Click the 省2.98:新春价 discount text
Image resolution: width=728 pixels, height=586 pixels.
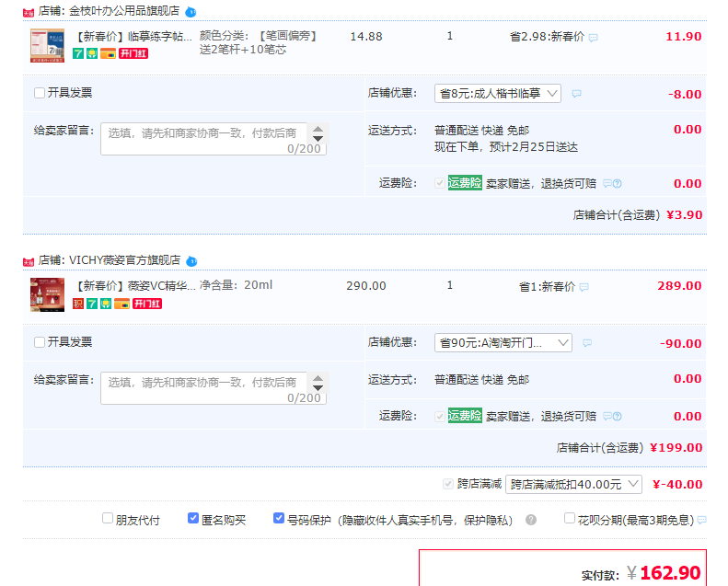pos(547,37)
